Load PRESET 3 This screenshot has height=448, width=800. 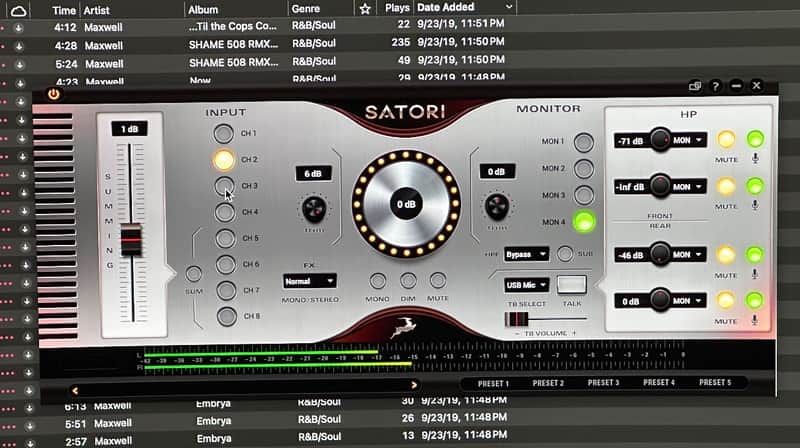(604, 383)
